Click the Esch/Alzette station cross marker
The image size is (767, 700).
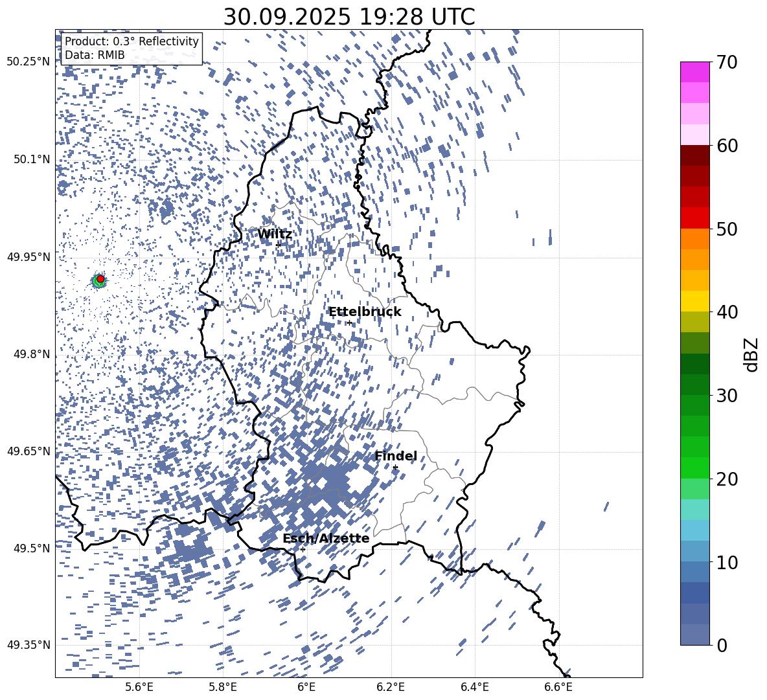point(303,549)
